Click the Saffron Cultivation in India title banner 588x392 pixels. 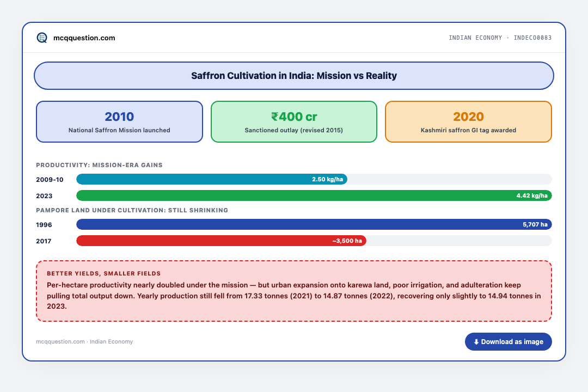point(294,76)
